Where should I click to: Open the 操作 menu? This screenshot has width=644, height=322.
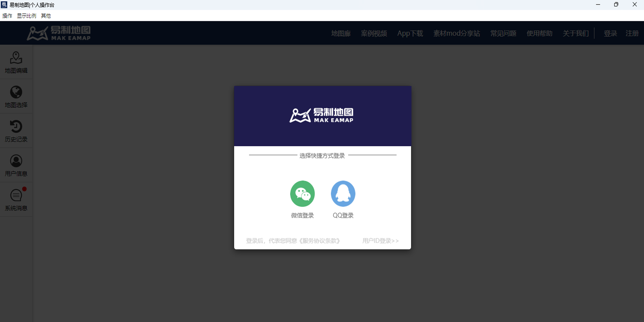click(x=7, y=16)
